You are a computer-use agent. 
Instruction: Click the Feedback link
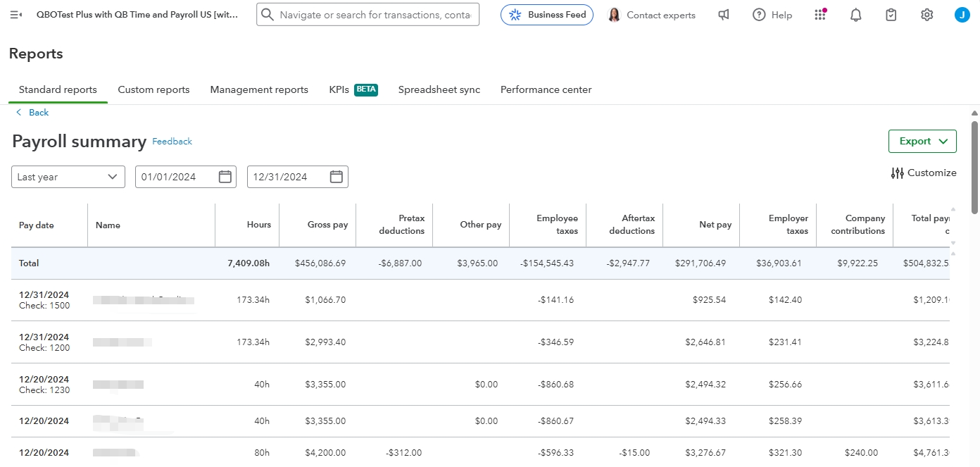point(172,142)
